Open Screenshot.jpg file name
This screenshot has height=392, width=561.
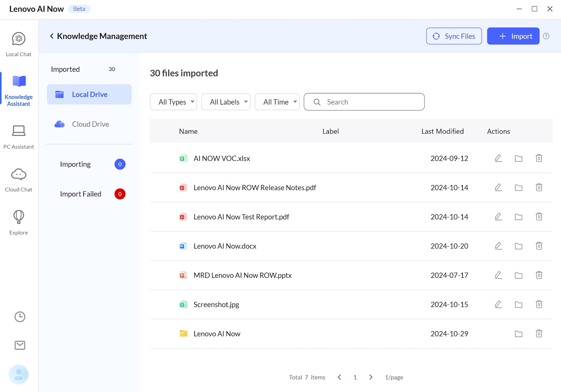tap(216, 304)
